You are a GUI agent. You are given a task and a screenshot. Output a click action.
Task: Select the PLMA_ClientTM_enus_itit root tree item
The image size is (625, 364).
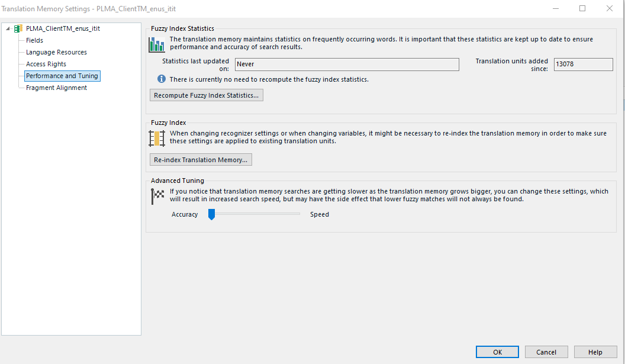(63, 28)
